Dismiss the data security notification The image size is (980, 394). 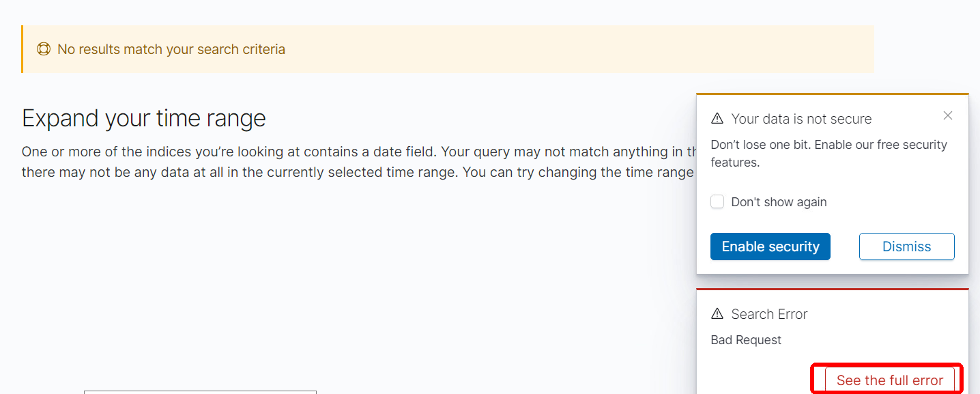(x=906, y=247)
